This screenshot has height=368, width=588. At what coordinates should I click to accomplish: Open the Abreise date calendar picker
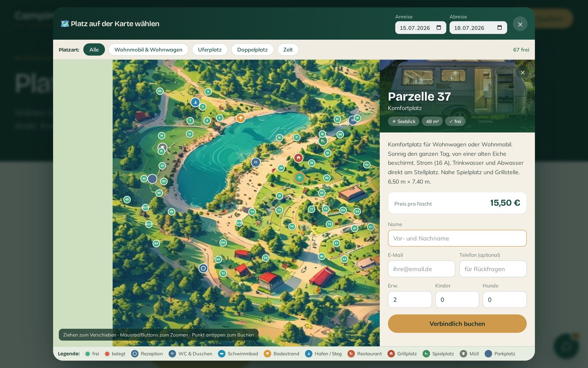[x=499, y=28]
